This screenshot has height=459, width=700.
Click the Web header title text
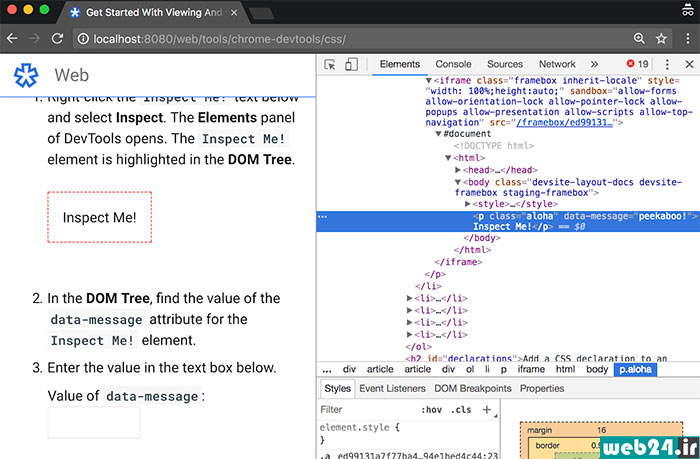[x=71, y=75]
